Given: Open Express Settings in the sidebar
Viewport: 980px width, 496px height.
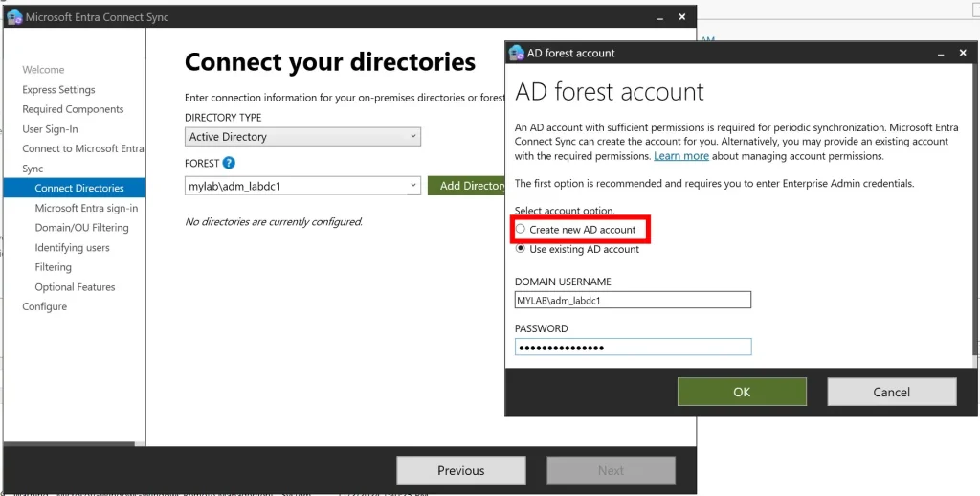Looking at the screenshot, I should click(58, 89).
